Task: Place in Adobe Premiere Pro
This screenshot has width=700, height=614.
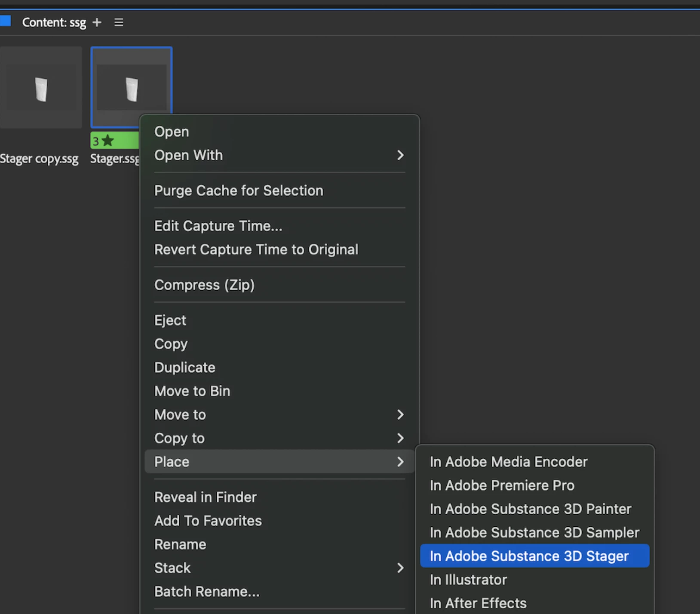Action: coord(534,485)
